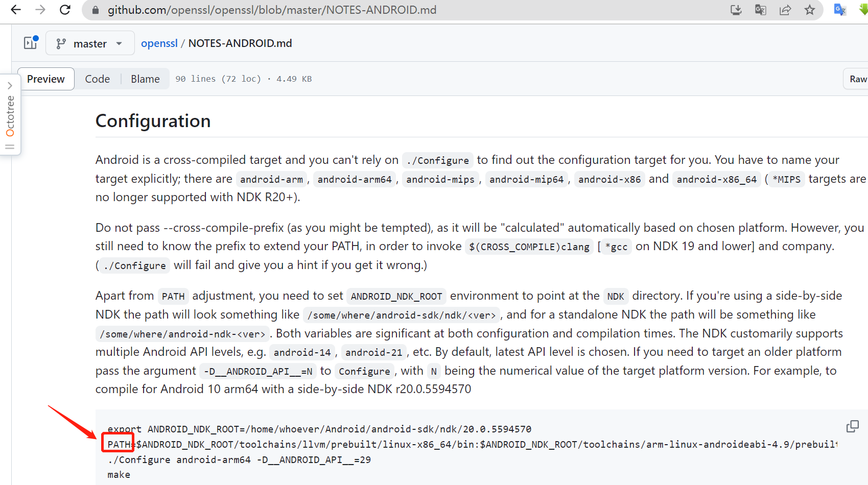Image resolution: width=868 pixels, height=485 pixels.
Task: Open the translate page icon
Action: (x=761, y=10)
